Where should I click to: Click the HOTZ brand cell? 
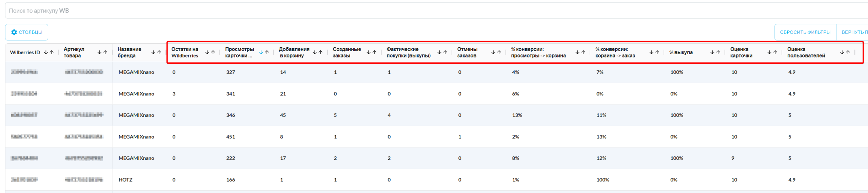point(125,180)
